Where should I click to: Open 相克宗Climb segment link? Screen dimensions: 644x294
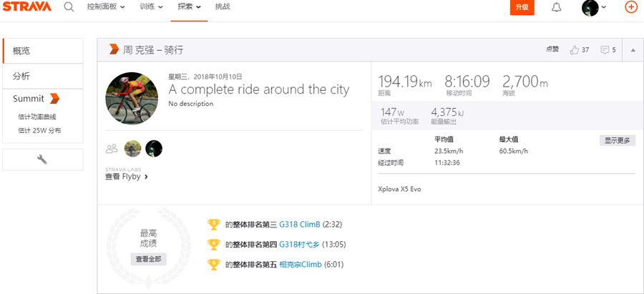(x=301, y=265)
